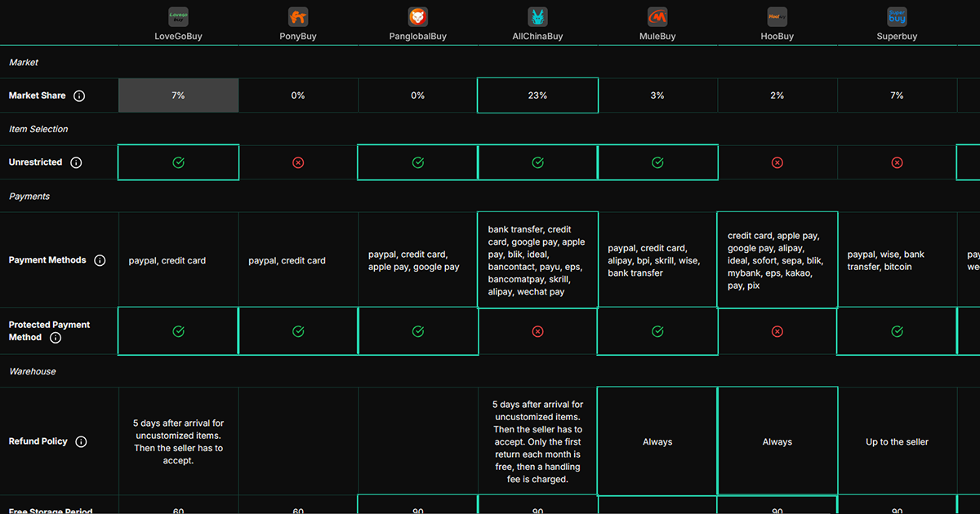Click the LoveGoBuy logo icon
The height and width of the screenshot is (514, 980).
[x=178, y=16]
